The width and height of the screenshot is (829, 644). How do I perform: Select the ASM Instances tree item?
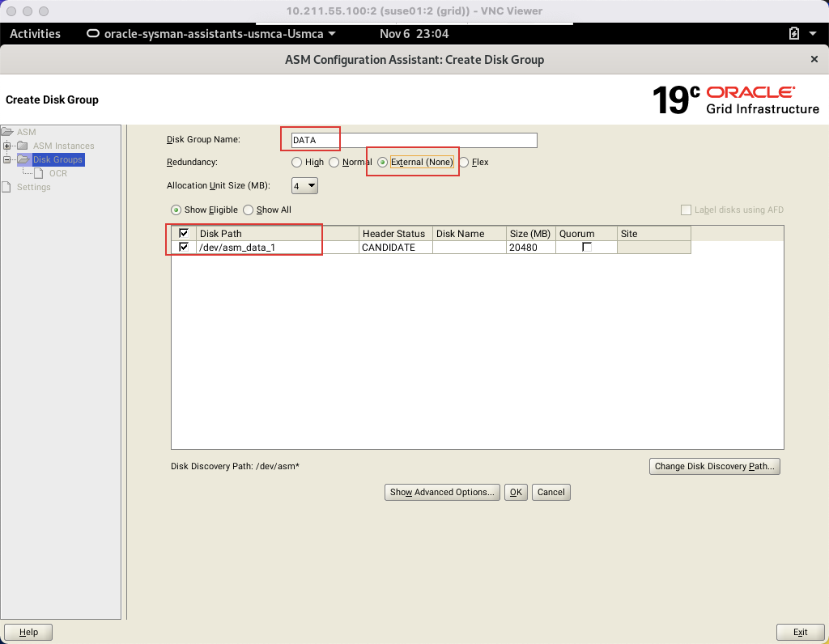63,146
